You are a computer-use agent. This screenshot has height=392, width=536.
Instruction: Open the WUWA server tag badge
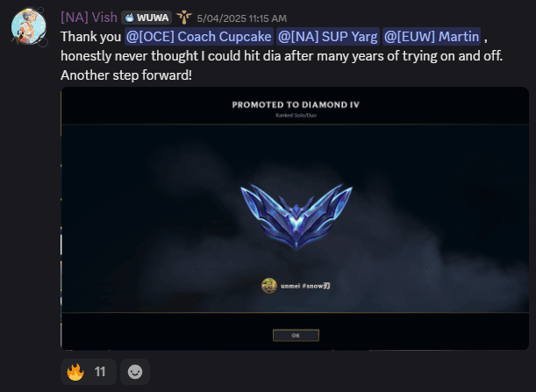pos(147,18)
